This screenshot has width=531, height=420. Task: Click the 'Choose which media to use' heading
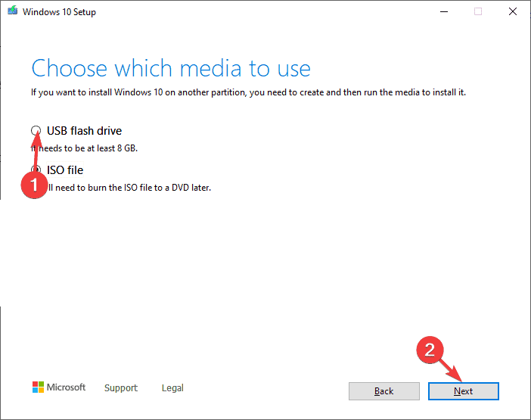[x=171, y=68]
